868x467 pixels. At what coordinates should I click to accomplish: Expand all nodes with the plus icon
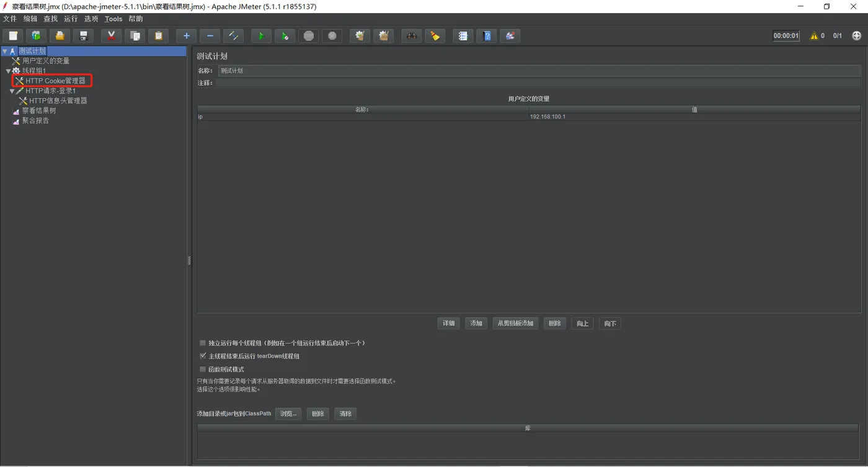[x=186, y=36]
